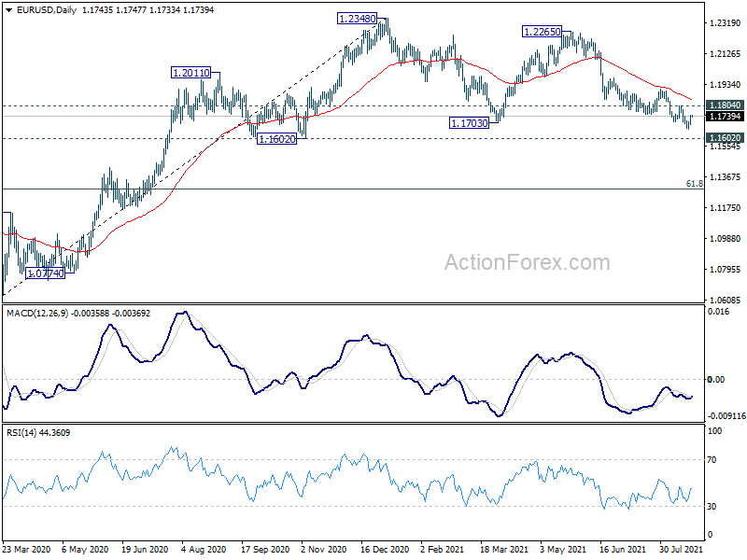This screenshot has width=747, height=560.
Task: Click the 30 Jul 2021 date label
Action: click(x=682, y=549)
